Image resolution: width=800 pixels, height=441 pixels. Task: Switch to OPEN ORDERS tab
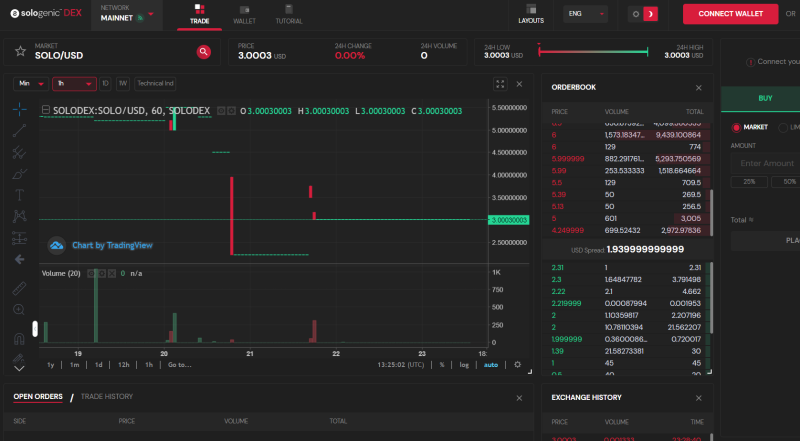pos(38,397)
